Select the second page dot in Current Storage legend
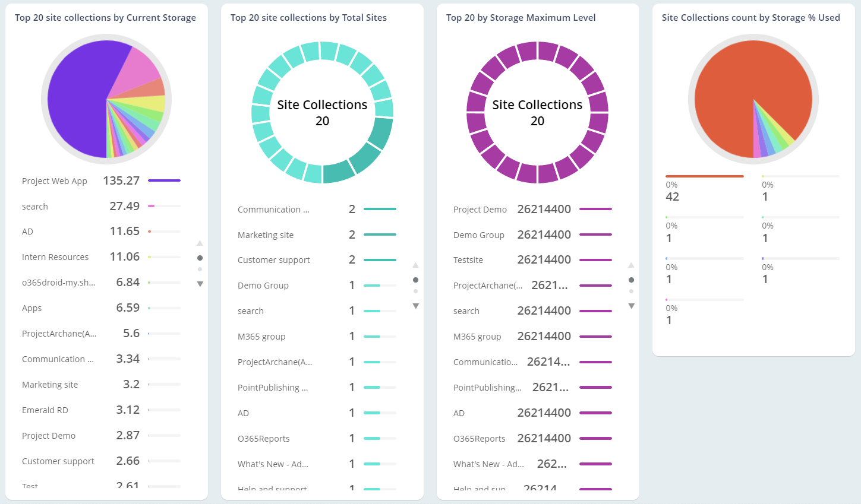The width and height of the screenshot is (861, 504). (x=200, y=269)
